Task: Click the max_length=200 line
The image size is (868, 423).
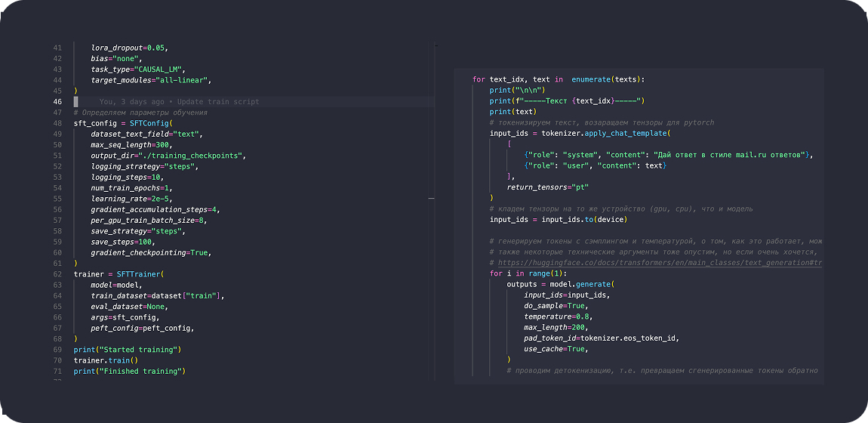Action: tap(556, 327)
